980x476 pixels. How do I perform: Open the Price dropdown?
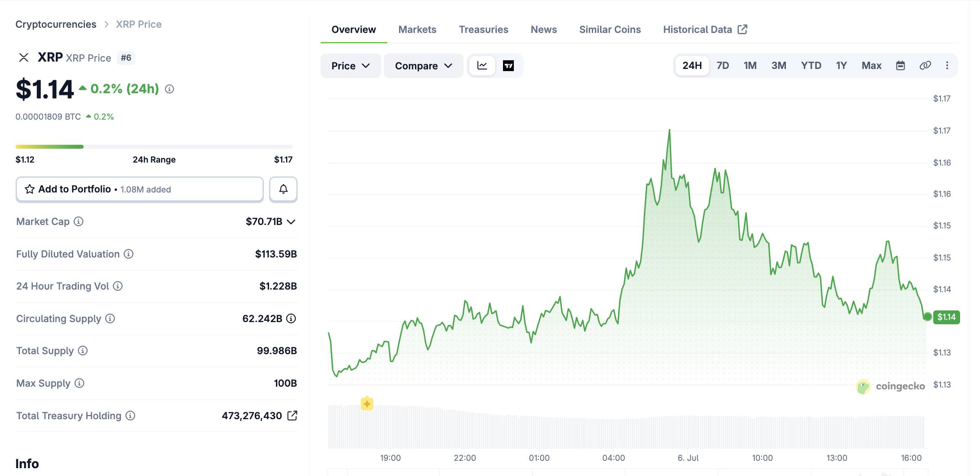pyautogui.click(x=350, y=66)
